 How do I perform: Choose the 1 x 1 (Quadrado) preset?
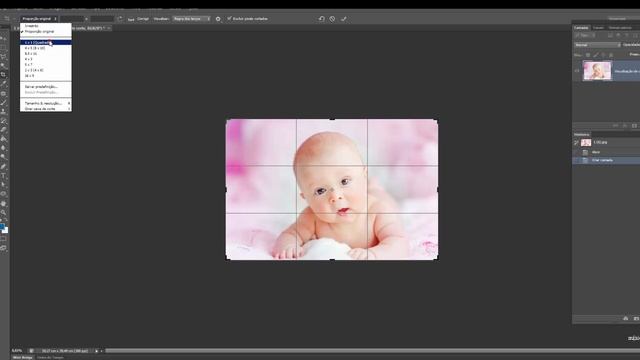pyautogui.click(x=46, y=42)
